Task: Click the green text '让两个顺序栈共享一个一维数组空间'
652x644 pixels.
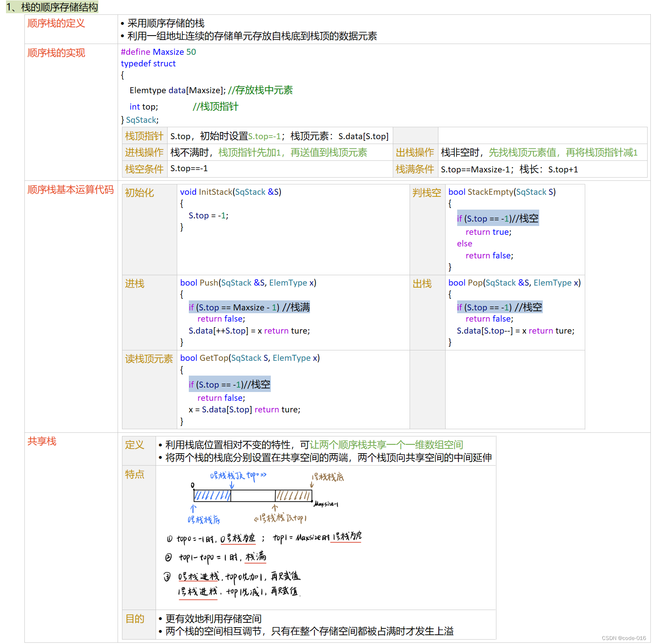Action: [x=386, y=445]
